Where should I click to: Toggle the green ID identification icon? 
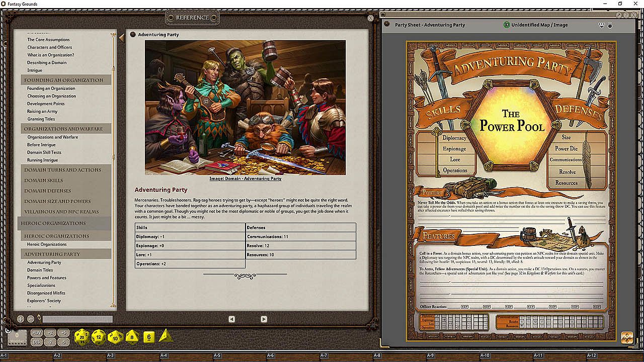[507, 25]
